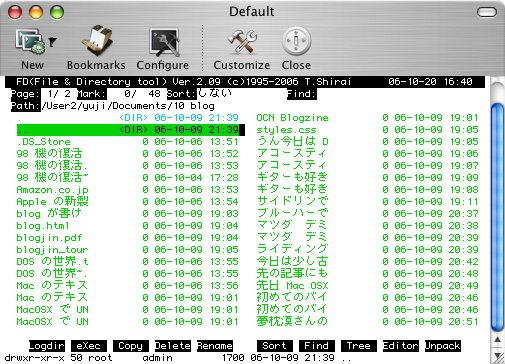Select the blog.html file entry
The width and height of the screenshot is (505, 364).
(128, 226)
